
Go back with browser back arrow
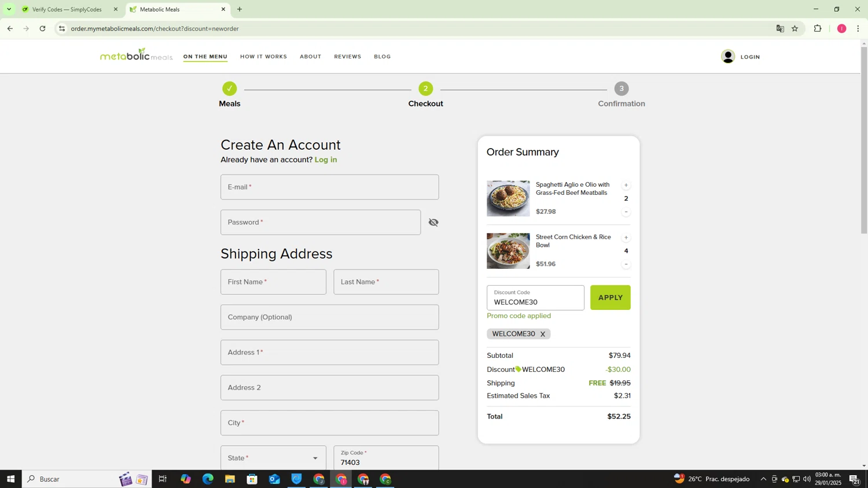tap(10, 28)
